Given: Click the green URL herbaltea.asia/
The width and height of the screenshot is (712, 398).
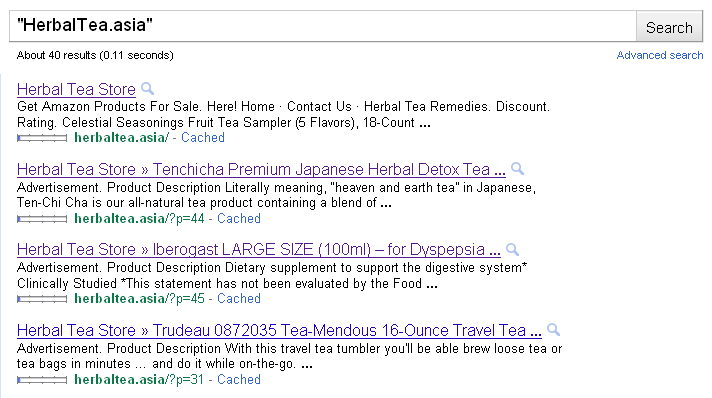Looking at the screenshot, I should tap(121, 137).
